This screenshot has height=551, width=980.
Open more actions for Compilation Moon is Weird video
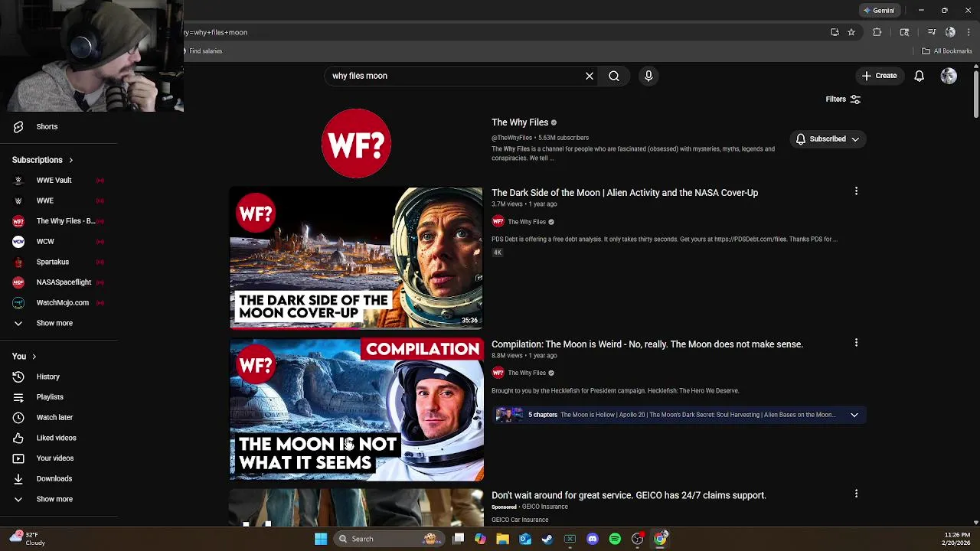tap(856, 343)
